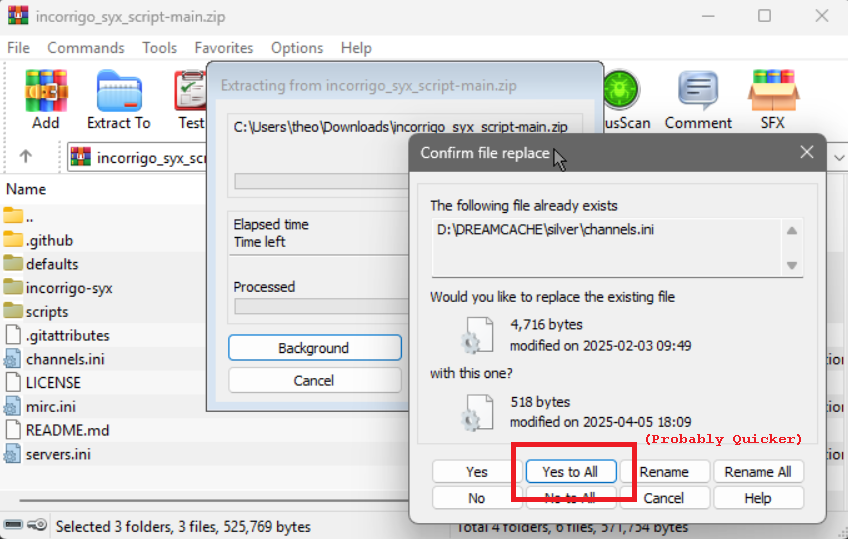Image resolution: width=848 pixels, height=539 pixels.
Task: Click the SFX toolbar icon
Action: [773, 91]
